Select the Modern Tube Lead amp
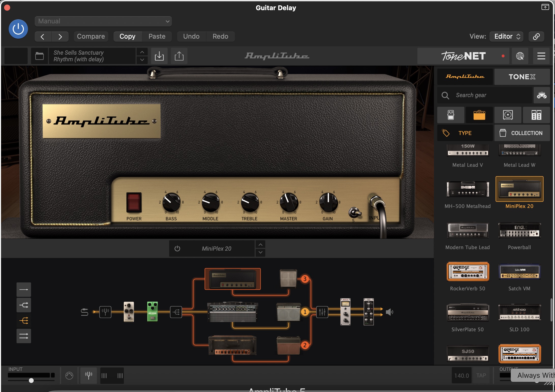 coord(468,236)
